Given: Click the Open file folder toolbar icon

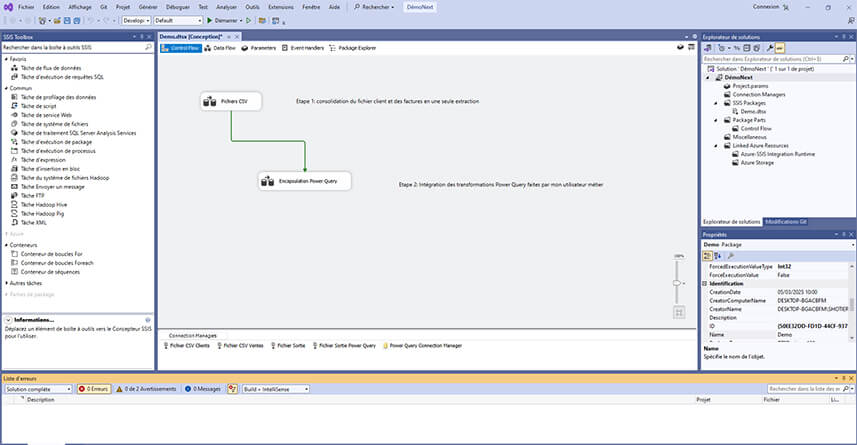Looking at the screenshot, I should (57, 21).
